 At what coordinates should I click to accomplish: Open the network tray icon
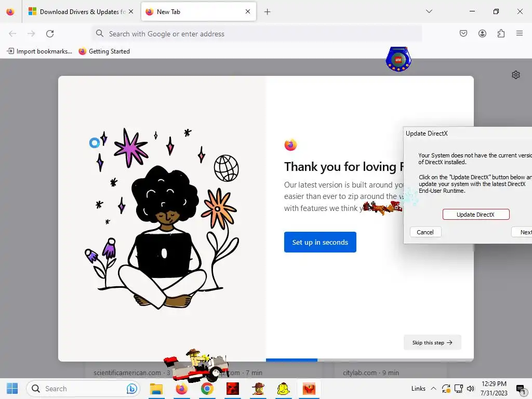(458, 389)
